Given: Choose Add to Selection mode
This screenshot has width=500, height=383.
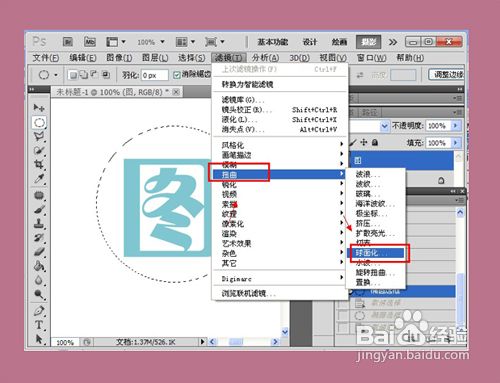Looking at the screenshot, I should click(x=83, y=75).
